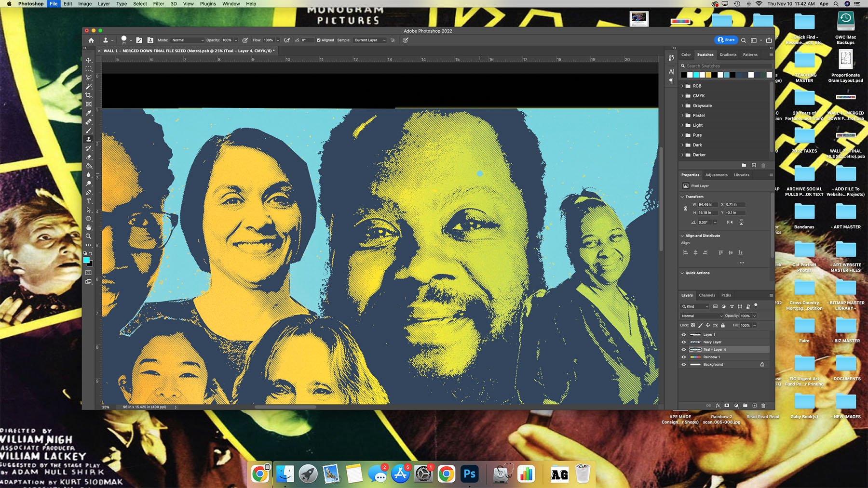The height and width of the screenshot is (488, 868).
Task: Select the Brush tool
Action: point(88,131)
